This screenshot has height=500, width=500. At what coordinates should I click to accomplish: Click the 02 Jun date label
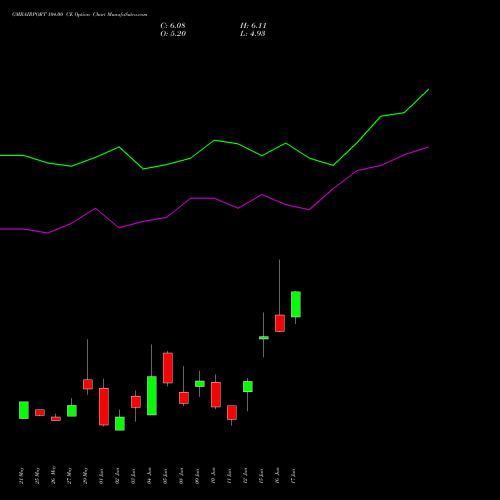118,476
